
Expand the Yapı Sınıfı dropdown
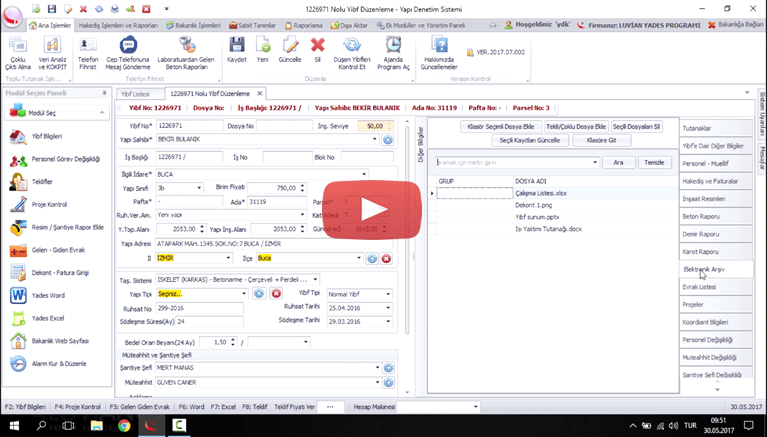click(201, 187)
